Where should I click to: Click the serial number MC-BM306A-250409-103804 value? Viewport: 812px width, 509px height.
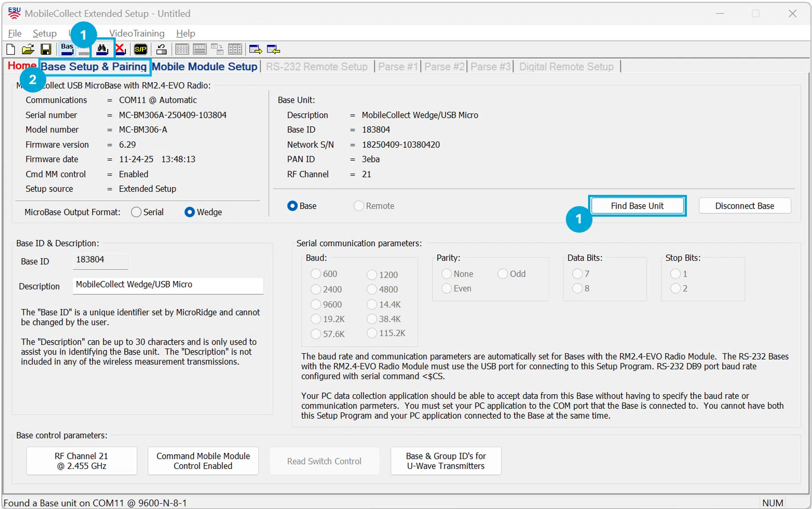point(173,115)
